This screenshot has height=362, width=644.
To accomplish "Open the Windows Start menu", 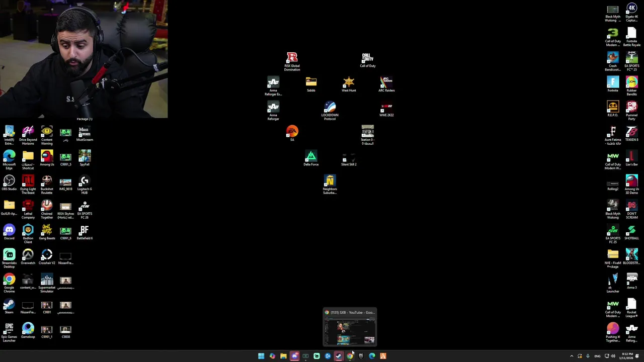I will pos(261,356).
